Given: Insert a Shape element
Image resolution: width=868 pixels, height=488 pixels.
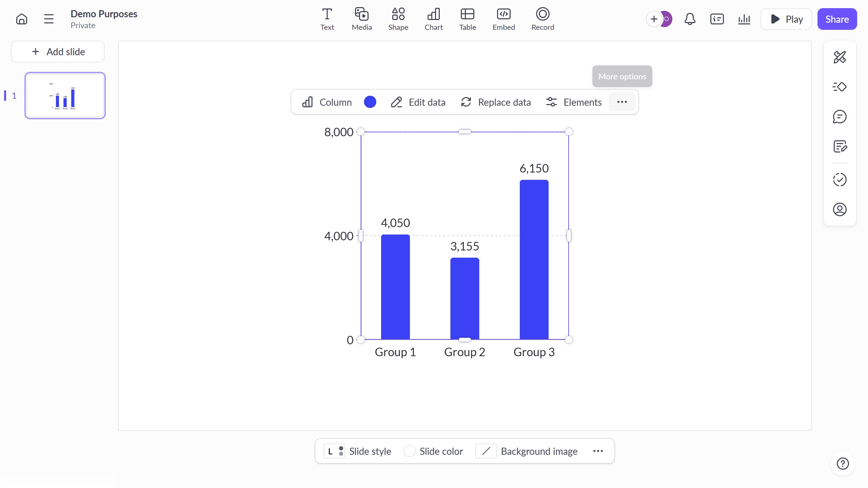Looking at the screenshot, I should [398, 19].
